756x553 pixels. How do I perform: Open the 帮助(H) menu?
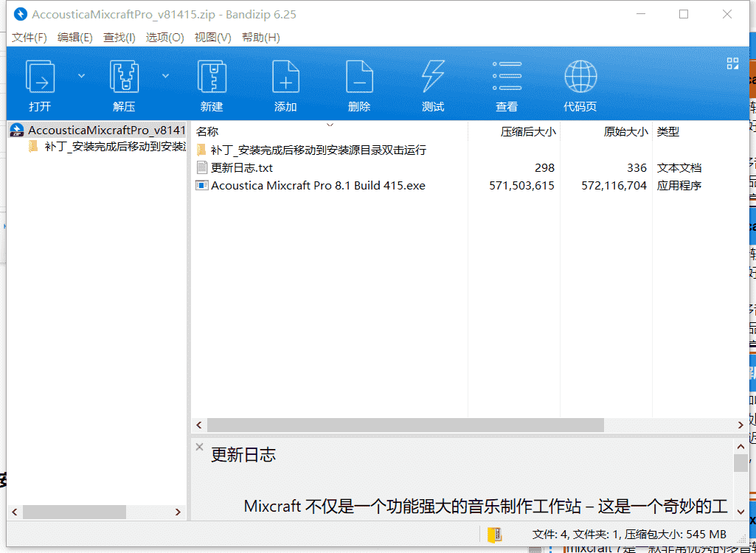[261, 38]
